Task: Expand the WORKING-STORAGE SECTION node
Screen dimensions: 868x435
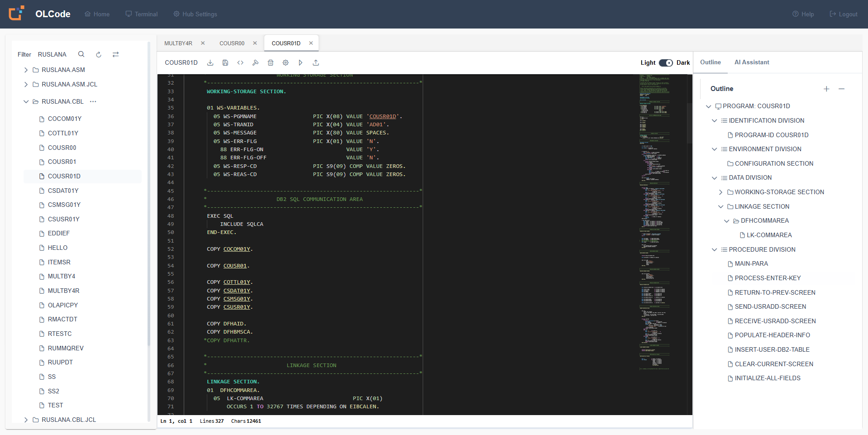Action: pos(720,192)
